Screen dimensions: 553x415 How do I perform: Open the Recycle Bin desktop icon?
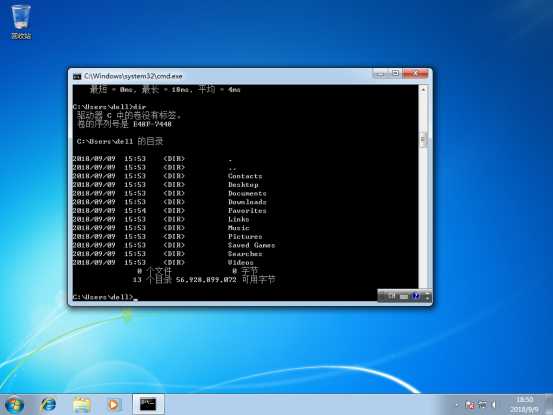tap(21, 21)
